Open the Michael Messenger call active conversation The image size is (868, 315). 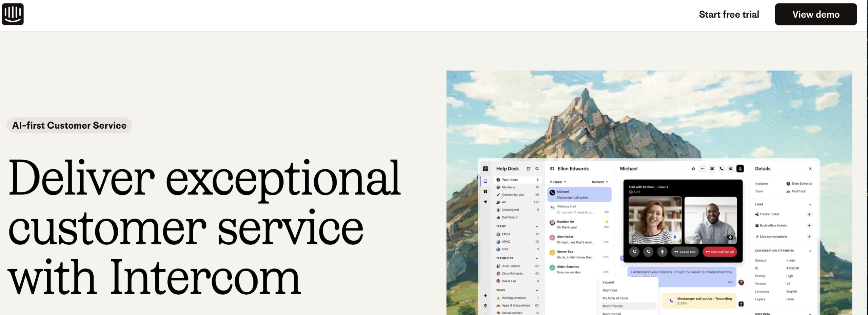[579, 194]
